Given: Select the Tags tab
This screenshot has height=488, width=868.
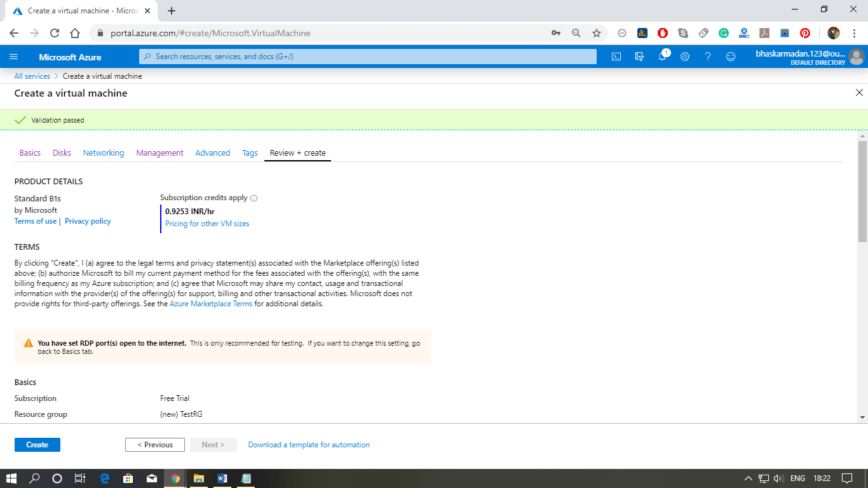Looking at the screenshot, I should coord(250,152).
